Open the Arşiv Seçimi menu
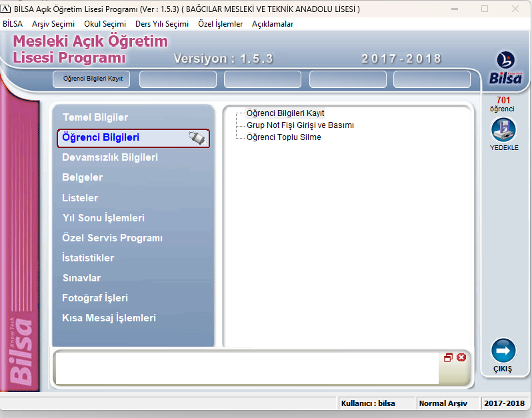532x418 pixels. [x=53, y=23]
